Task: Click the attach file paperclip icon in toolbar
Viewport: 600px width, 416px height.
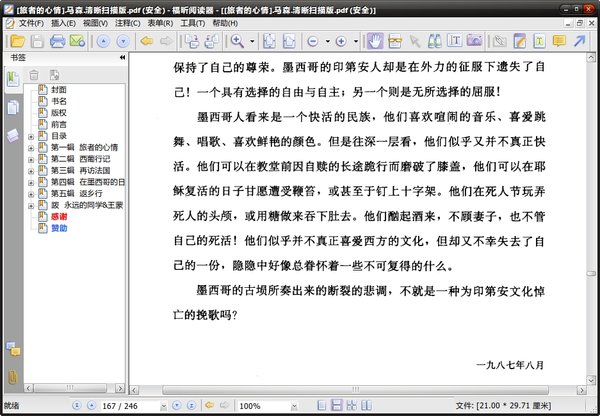Action: tap(500, 41)
